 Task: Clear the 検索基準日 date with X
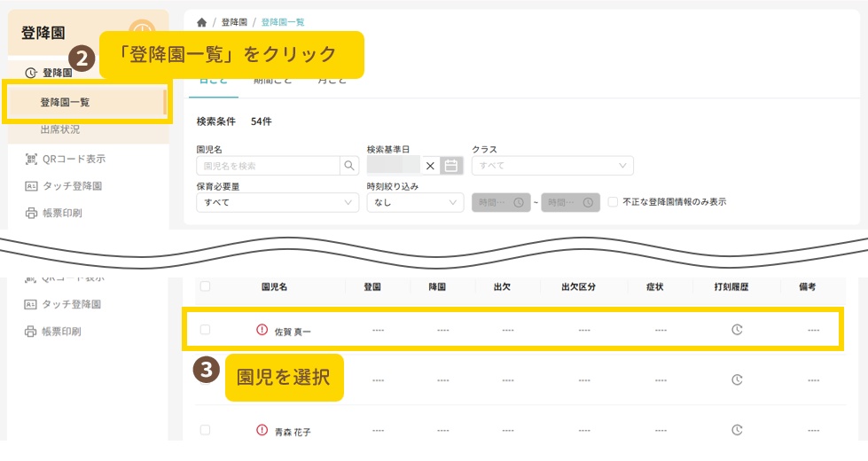click(430, 166)
